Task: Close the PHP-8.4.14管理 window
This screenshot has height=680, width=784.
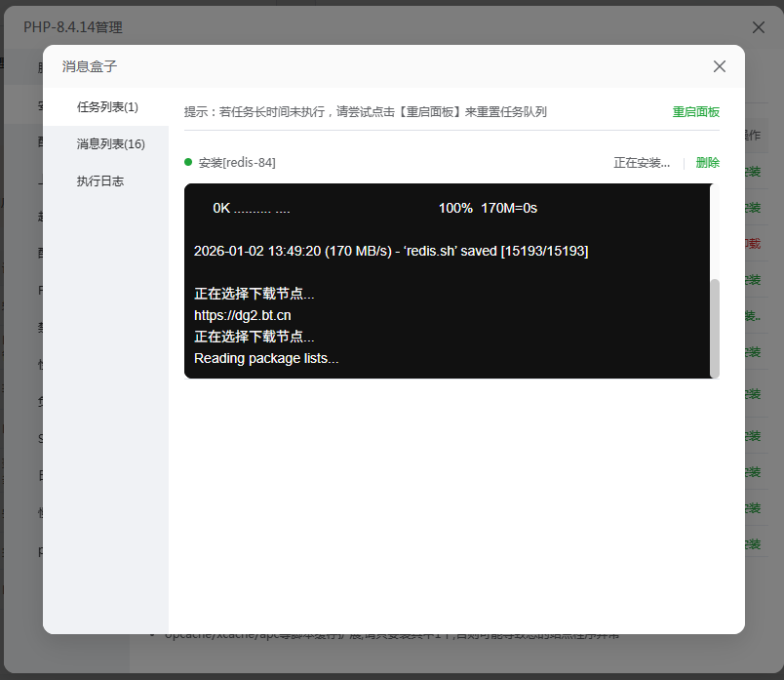Action: [758, 27]
